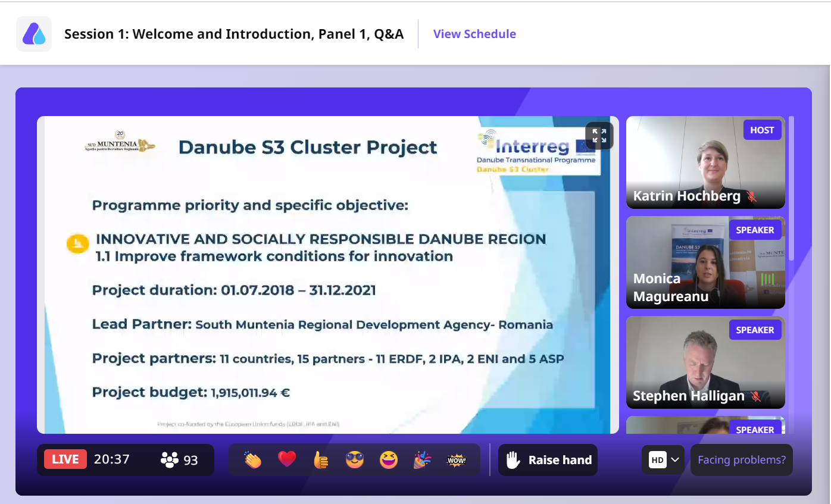Click the "Danube S3 Cluster Project" slide title
Screen dimensions: 831x504
308,147
